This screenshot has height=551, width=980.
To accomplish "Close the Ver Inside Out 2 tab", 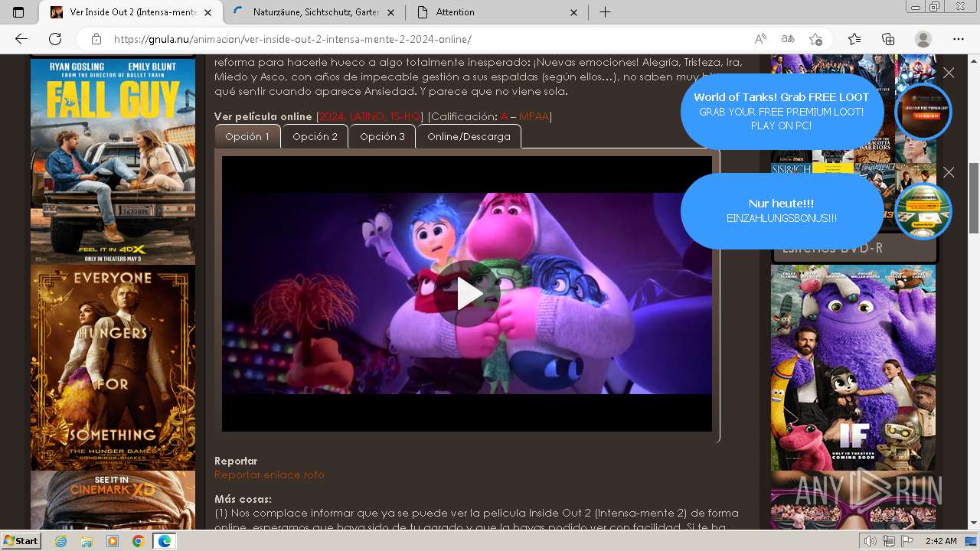I will pos(207,12).
